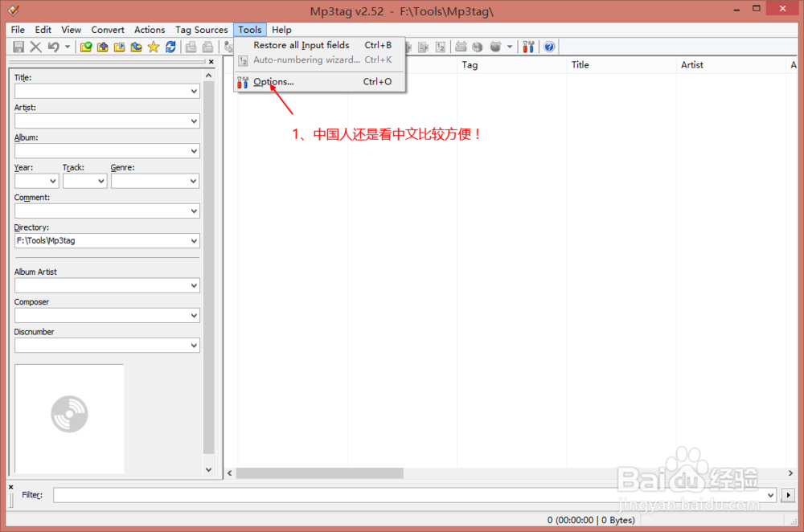Click the tag panel scroll-up arrow
The height and width of the screenshot is (532, 804).
click(209, 76)
